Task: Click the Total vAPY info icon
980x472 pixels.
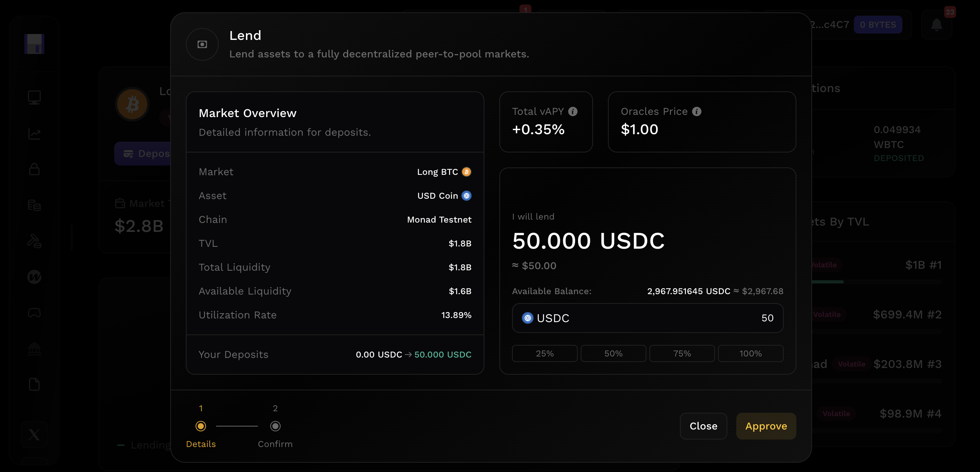Action: [572, 111]
